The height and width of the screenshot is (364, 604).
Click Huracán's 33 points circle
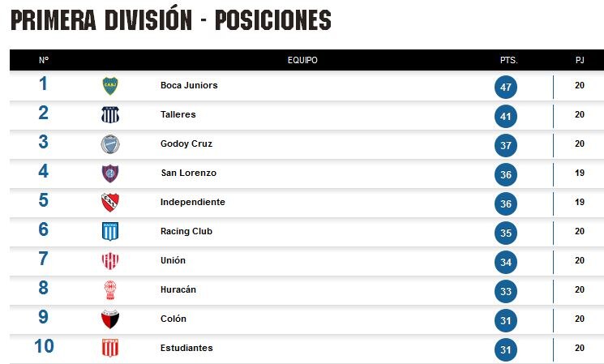pyautogui.click(x=506, y=291)
